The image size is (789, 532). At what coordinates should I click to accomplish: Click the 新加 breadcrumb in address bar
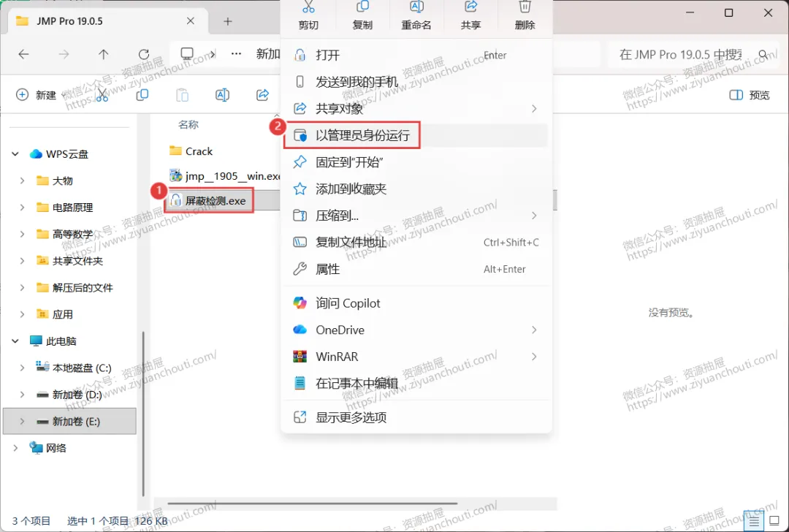pos(267,54)
